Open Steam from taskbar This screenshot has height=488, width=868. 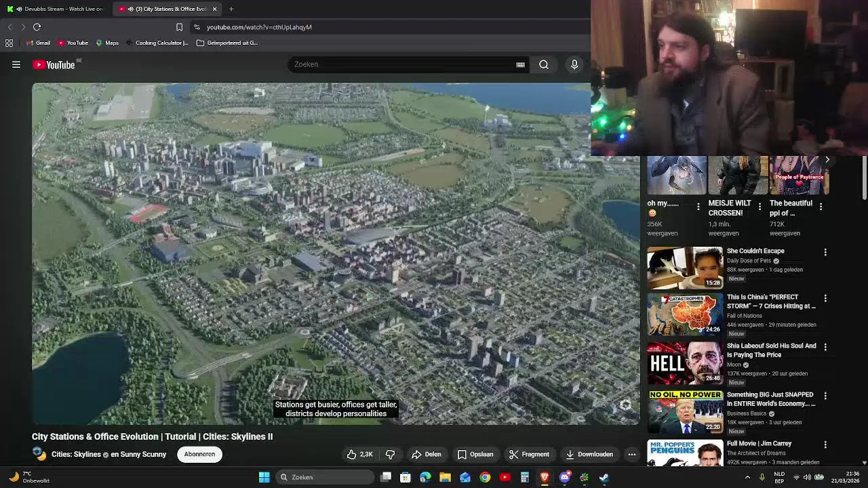tap(604, 477)
